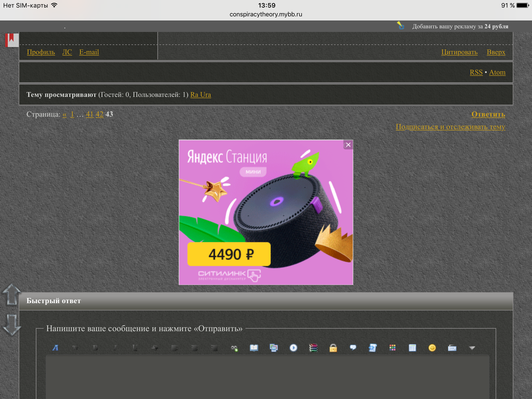
Task: Open the smileys picker
Action: (x=432, y=348)
